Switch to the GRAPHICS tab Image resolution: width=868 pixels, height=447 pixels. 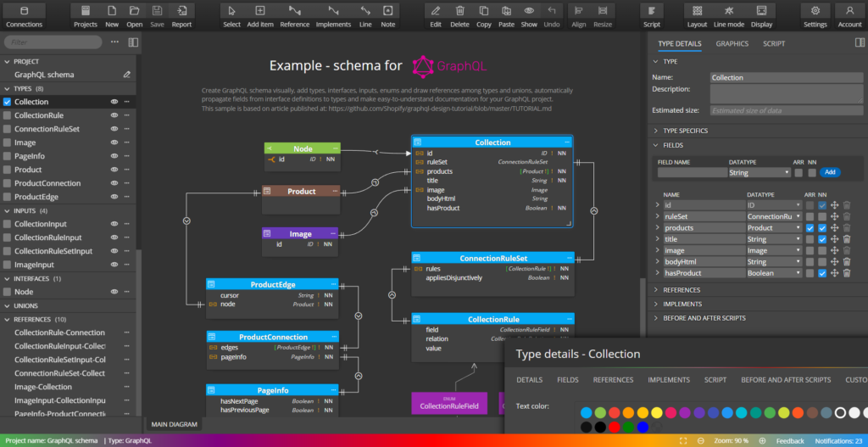[732, 44]
